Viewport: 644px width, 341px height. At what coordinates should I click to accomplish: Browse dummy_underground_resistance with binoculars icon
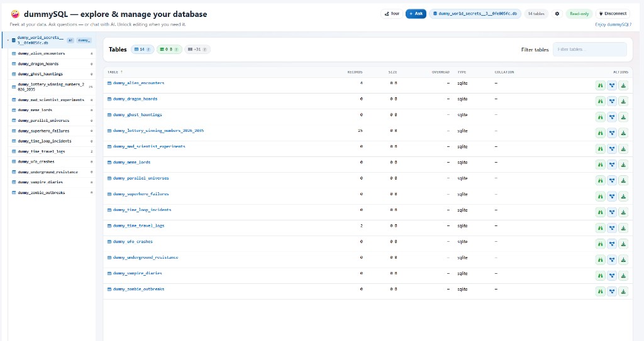point(601,260)
